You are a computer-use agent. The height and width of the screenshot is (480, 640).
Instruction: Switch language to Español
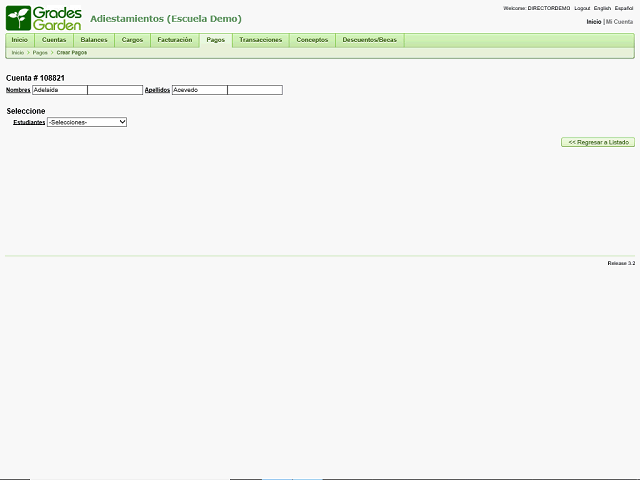(624, 8)
